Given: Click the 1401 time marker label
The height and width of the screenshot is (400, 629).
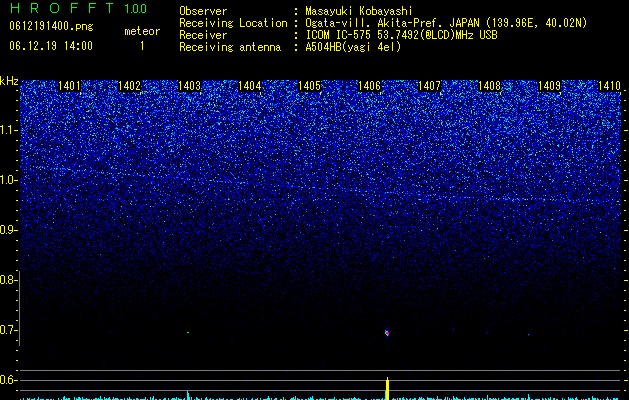Looking at the screenshot, I should (69, 86).
